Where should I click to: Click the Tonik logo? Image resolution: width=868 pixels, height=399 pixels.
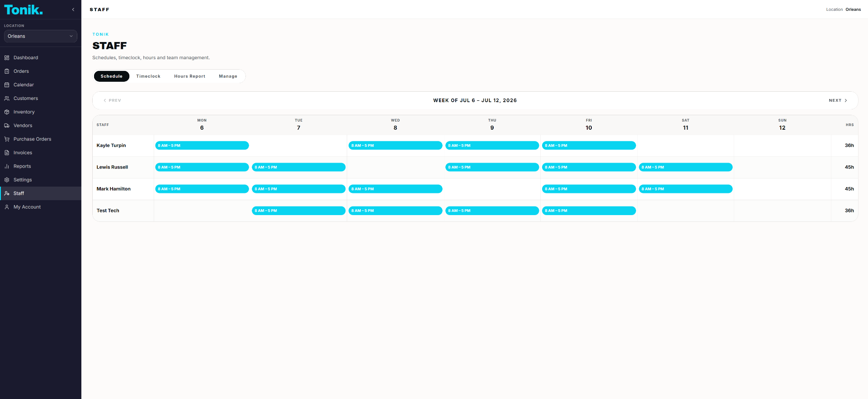point(24,10)
